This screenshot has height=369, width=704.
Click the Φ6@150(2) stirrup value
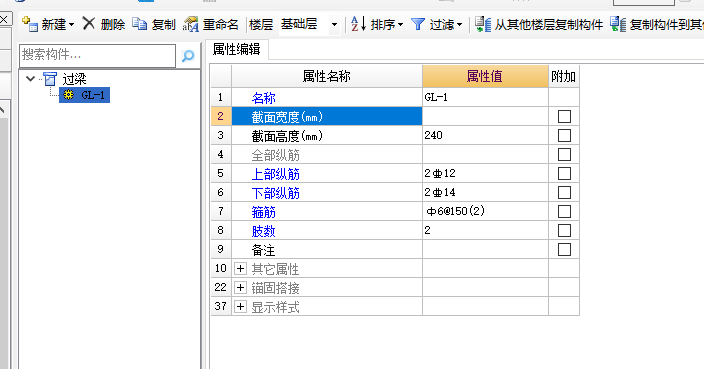point(455,211)
